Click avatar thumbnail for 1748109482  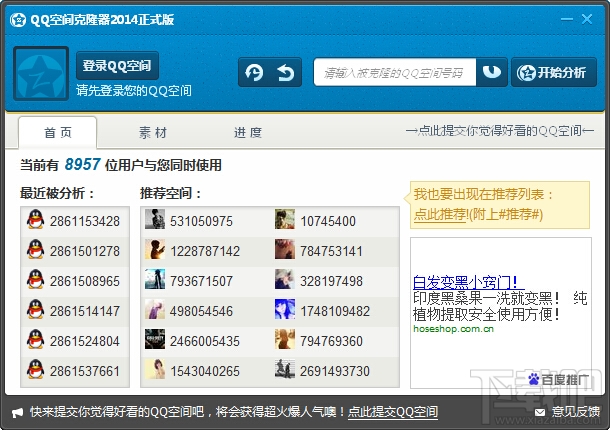point(285,309)
